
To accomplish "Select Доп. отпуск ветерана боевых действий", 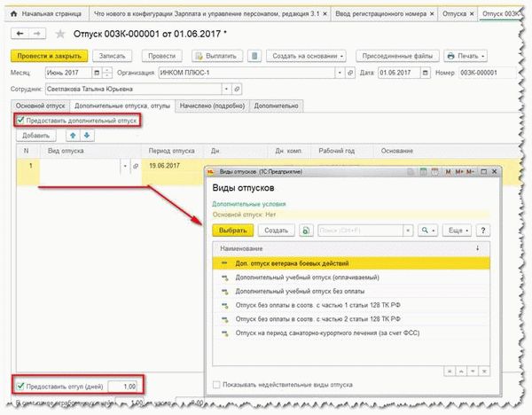I will pos(351,263).
